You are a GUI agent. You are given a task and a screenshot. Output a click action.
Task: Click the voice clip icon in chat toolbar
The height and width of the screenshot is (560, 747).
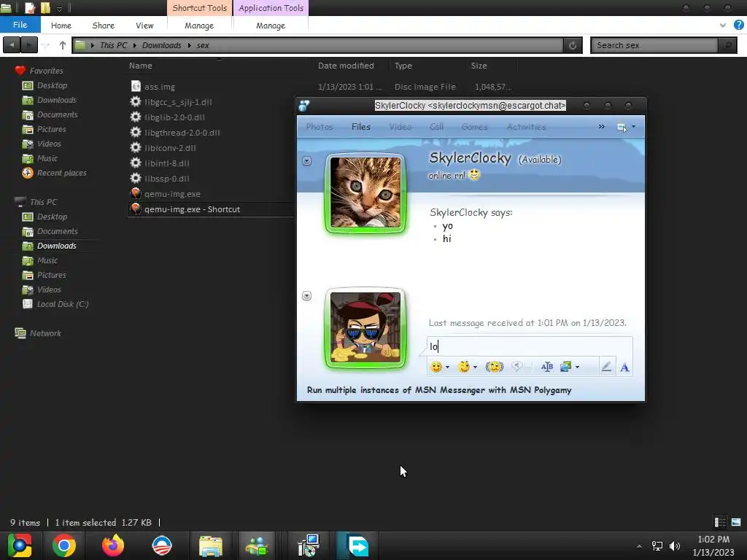tap(517, 366)
